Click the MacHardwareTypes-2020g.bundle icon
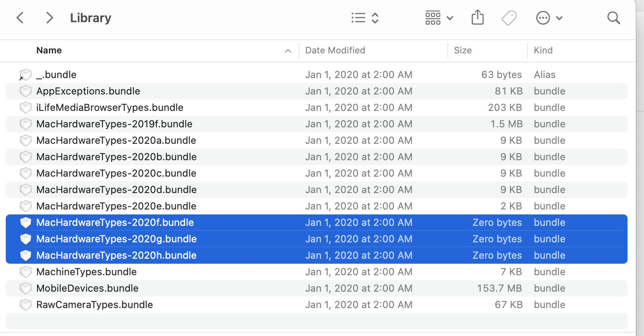 coord(25,239)
